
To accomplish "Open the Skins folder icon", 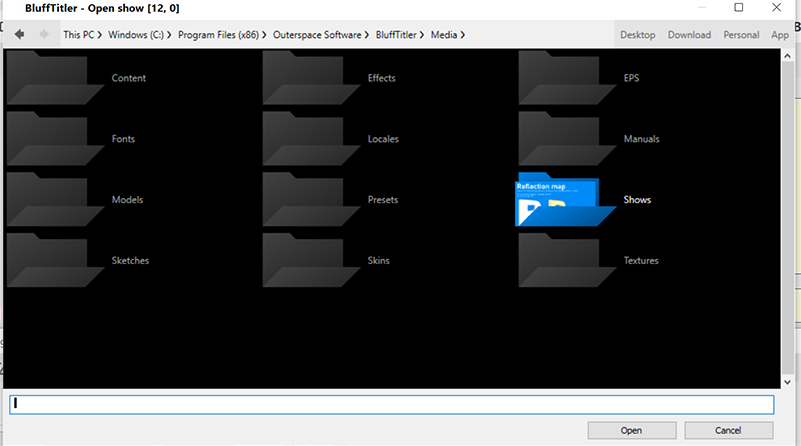I will (x=311, y=260).
